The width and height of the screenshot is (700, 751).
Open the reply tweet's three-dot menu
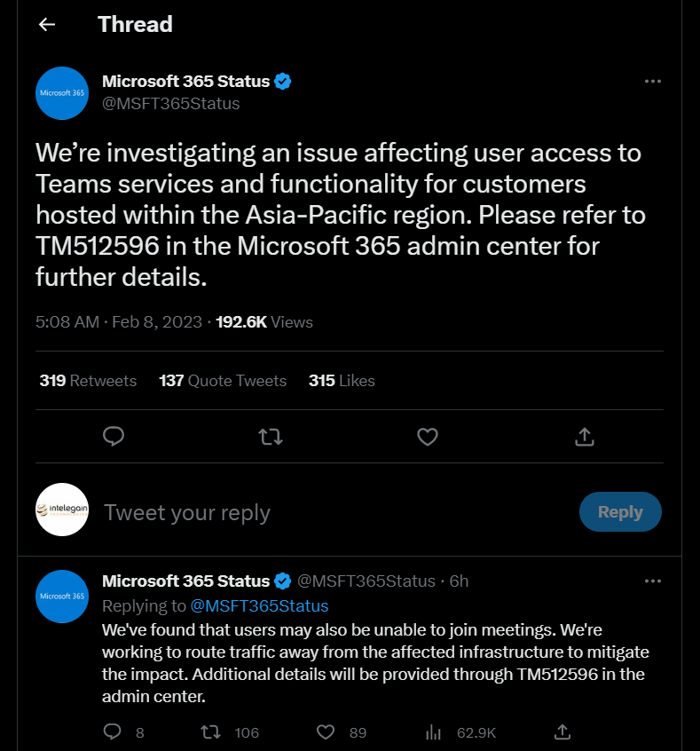[653, 581]
